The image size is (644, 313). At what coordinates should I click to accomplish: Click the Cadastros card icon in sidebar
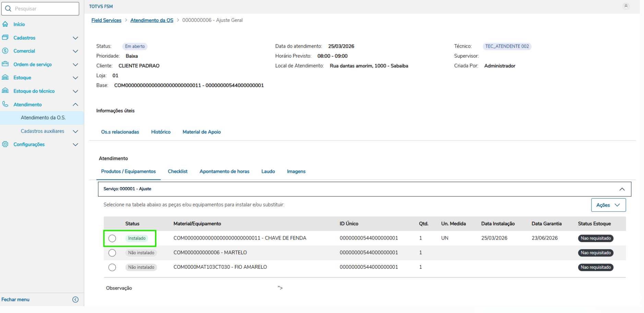[5, 37]
